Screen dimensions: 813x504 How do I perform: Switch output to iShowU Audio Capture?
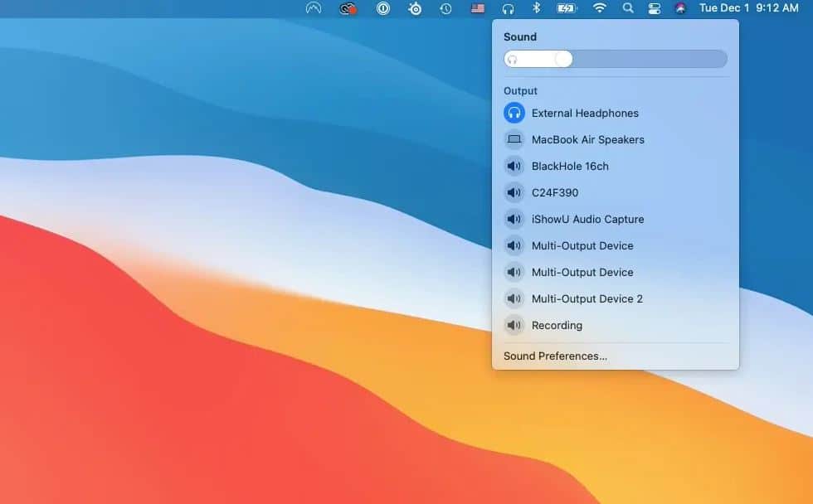tap(615, 219)
